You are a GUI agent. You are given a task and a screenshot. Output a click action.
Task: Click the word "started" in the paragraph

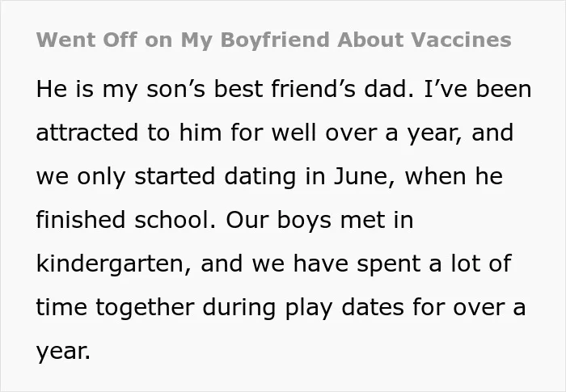coord(175,176)
